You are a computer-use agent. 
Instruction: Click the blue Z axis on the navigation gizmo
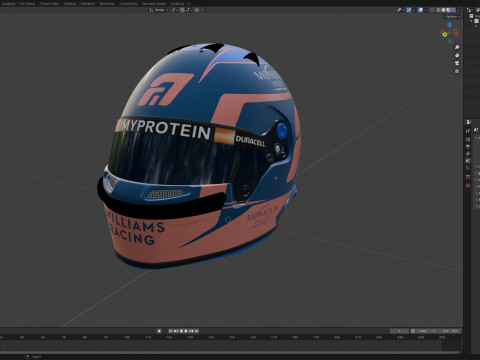450,25
